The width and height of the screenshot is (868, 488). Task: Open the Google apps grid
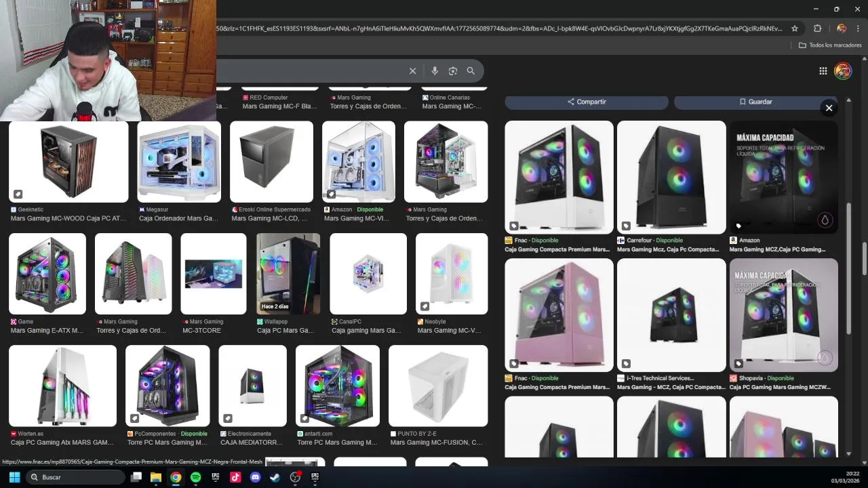click(x=823, y=70)
